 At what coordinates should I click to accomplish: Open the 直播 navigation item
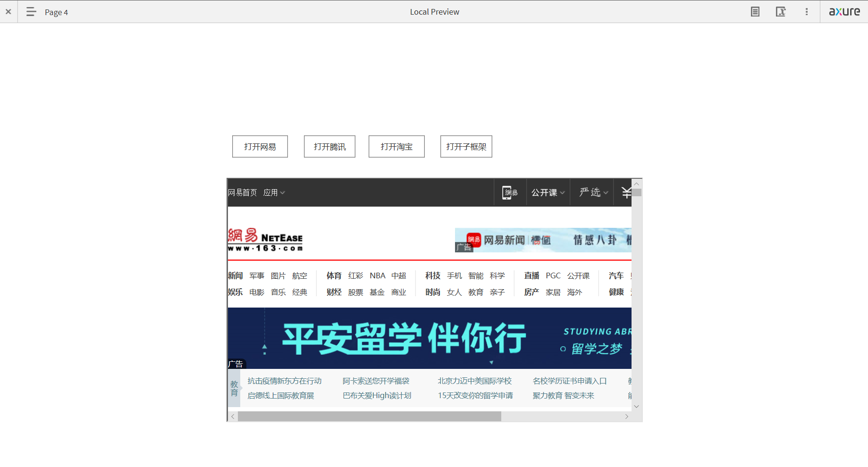[531, 275]
